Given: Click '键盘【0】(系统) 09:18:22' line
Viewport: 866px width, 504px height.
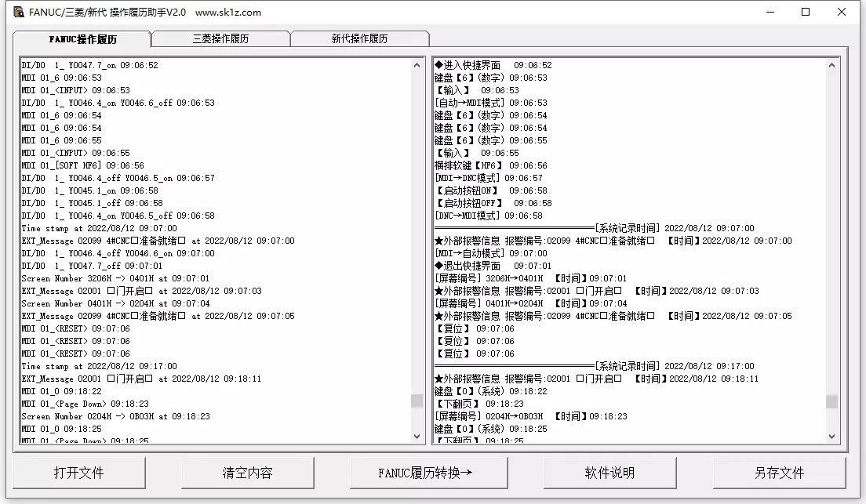Looking at the screenshot, I should pos(491,391).
